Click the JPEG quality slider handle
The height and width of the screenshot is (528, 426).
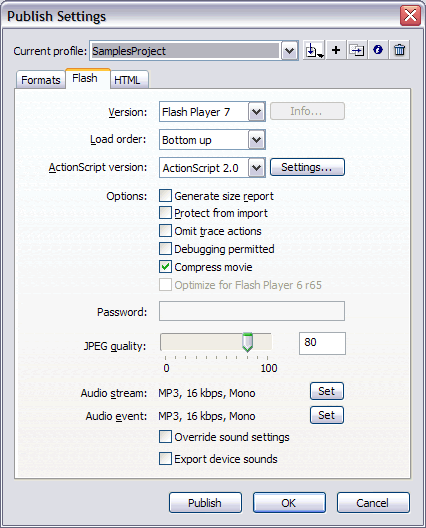pos(248,342)
